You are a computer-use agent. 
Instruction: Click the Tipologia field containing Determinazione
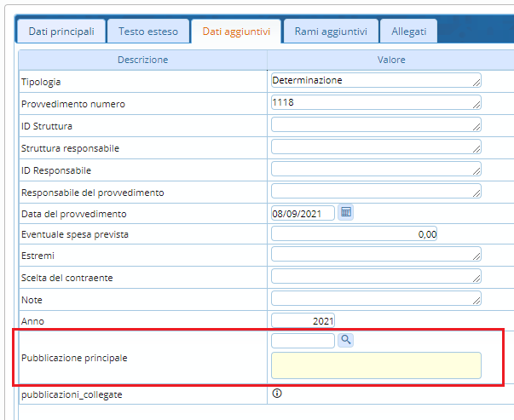click(x=375, y=80)
